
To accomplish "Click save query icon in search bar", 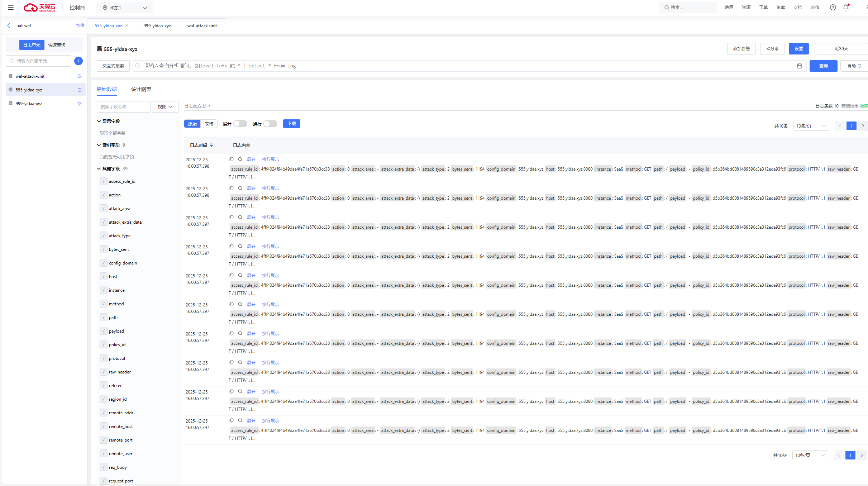I will coord(799,66).
